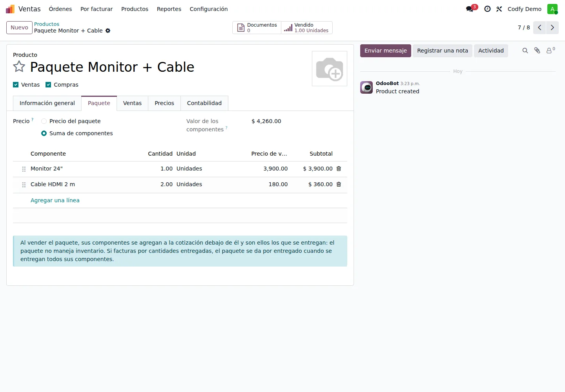Open the user avatar menu
This screenshot has width=565, height=392.
(x=552, y=9)
